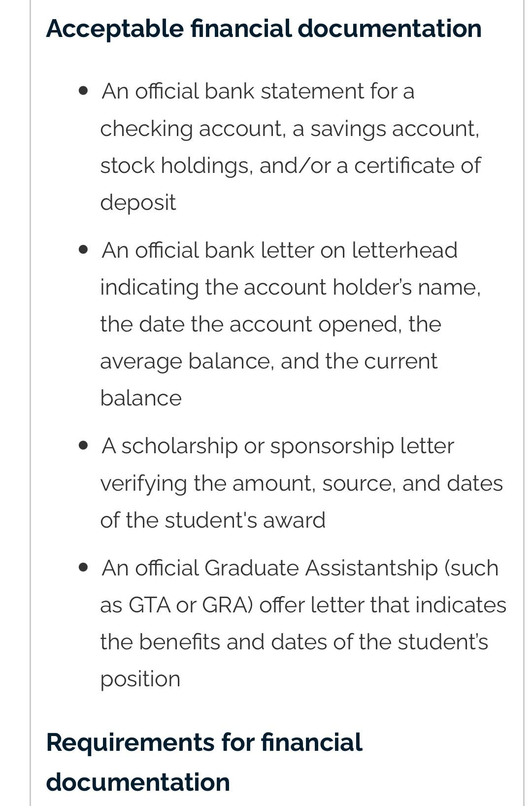Click the word 'deposit' ending the first item
Screen dimensions: 532x806
click(138, 202)
